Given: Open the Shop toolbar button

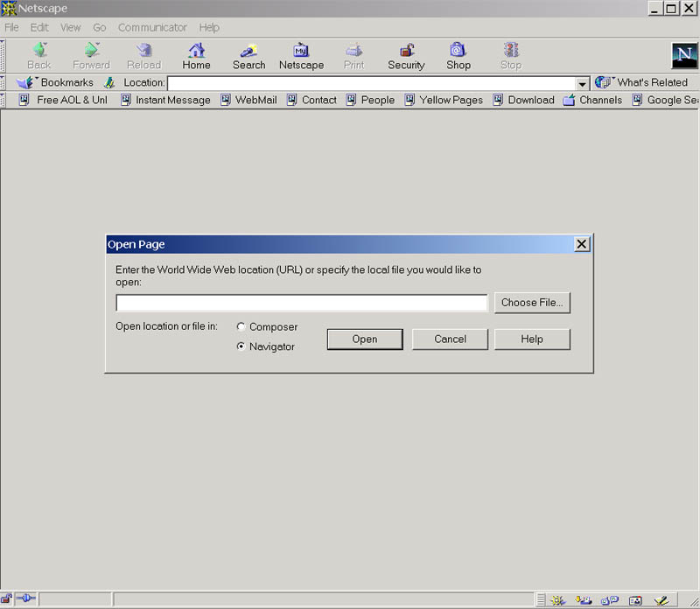Looking at the screenshot, I should click(x=458, y=56).
